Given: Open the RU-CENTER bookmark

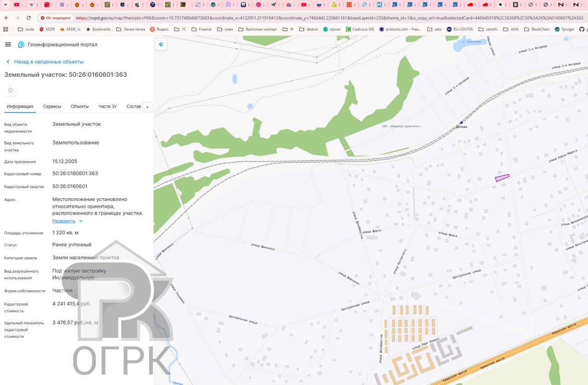Looking at the screenshot, I should point(460,29).
